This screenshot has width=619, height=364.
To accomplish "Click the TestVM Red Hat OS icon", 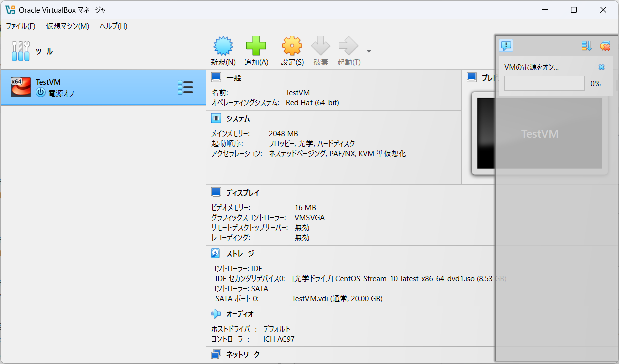I will tap(21, 87).
